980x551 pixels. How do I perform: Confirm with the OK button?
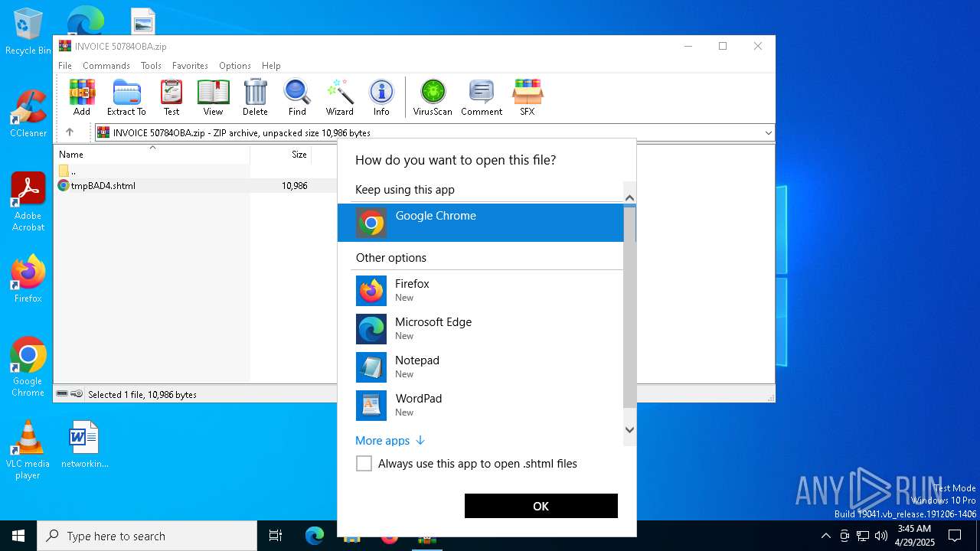[541, 506]
